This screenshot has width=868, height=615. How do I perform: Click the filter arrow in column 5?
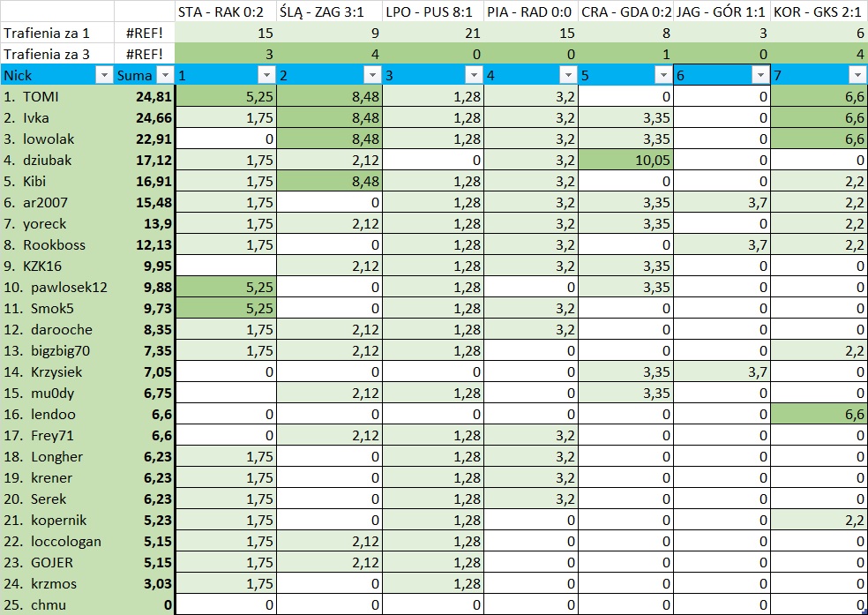(x=662, y=76)
